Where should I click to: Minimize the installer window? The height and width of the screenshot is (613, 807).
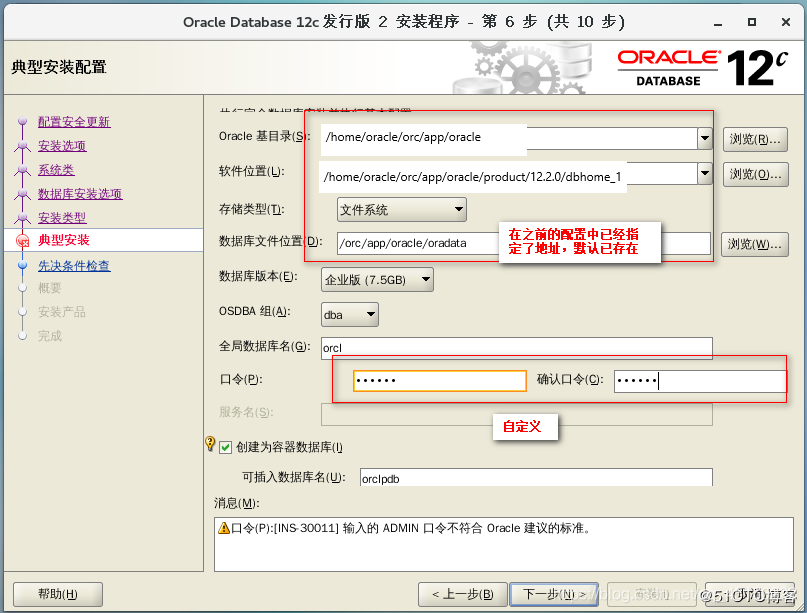click(718, 23)
